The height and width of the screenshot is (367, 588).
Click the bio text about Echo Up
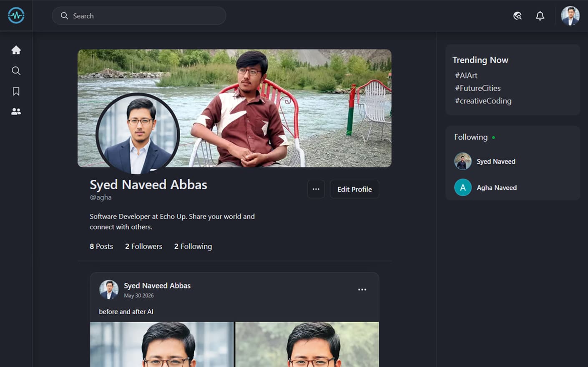tap(172, 222)
